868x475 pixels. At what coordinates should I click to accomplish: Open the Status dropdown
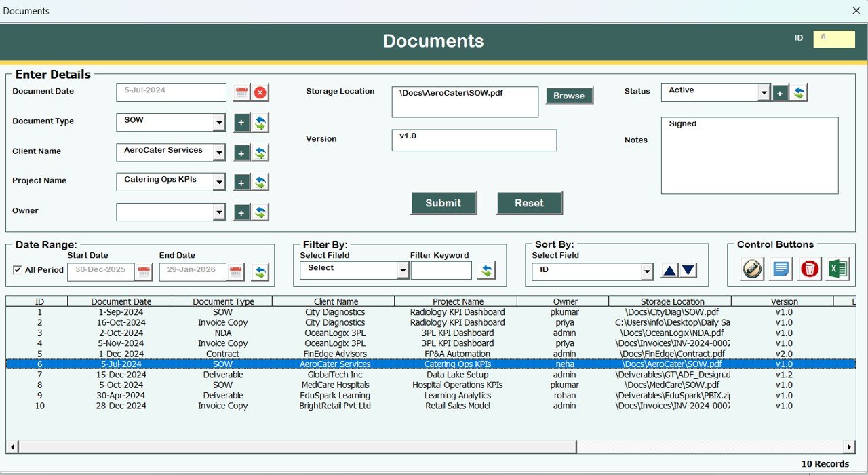764,90
